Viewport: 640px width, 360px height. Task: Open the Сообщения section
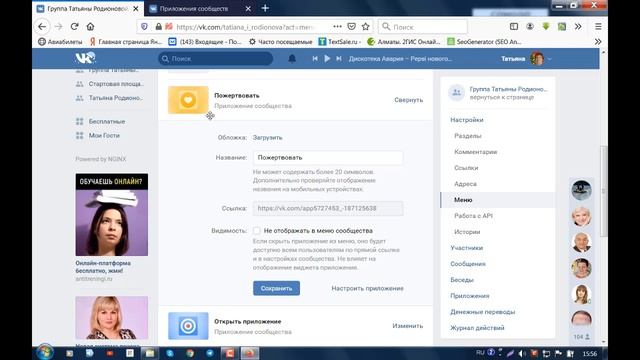pyautogui.click(x=468, y=264)
